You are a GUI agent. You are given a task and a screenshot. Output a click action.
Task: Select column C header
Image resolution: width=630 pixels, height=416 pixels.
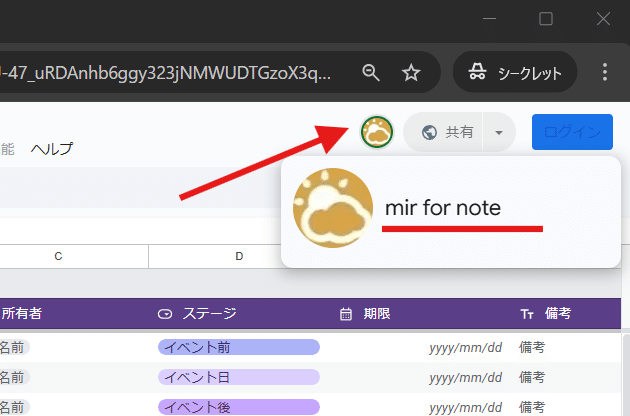[x=58, y=256]
